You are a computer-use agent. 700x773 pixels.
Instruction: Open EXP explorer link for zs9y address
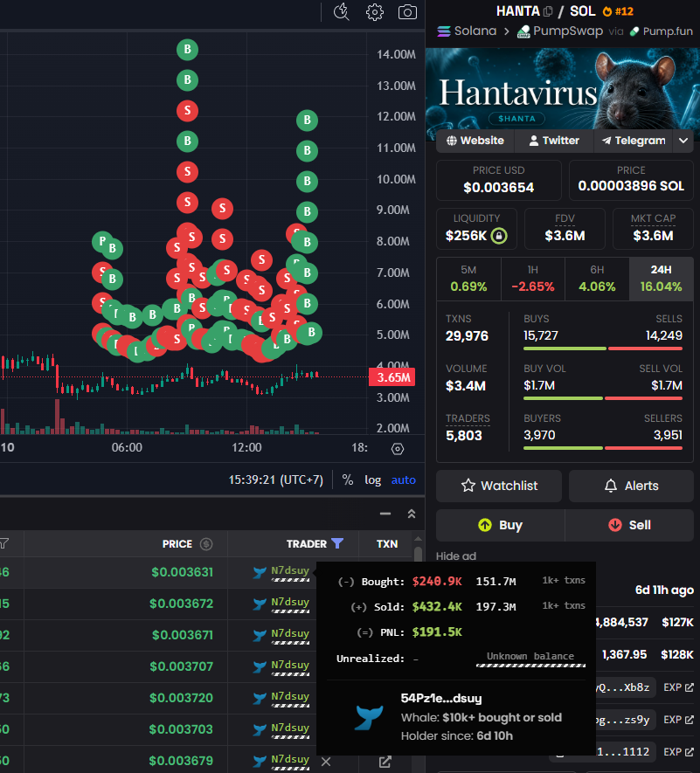pos(678,720)
